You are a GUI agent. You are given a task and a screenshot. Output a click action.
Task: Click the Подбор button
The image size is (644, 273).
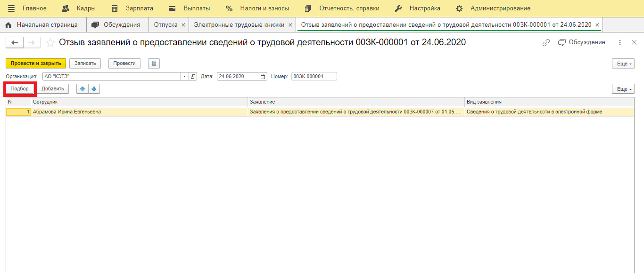click(20, 88)
